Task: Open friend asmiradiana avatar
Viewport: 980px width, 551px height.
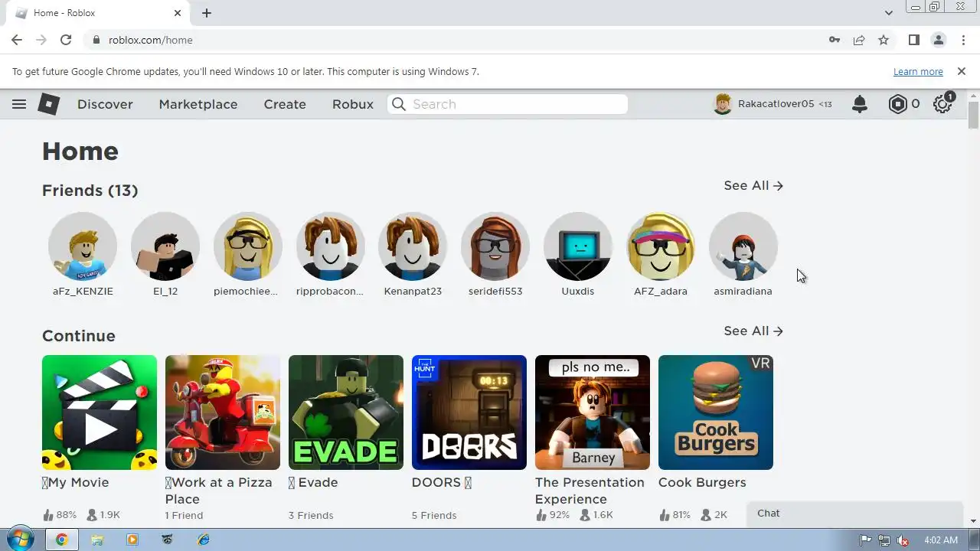Action: [743, 246]
